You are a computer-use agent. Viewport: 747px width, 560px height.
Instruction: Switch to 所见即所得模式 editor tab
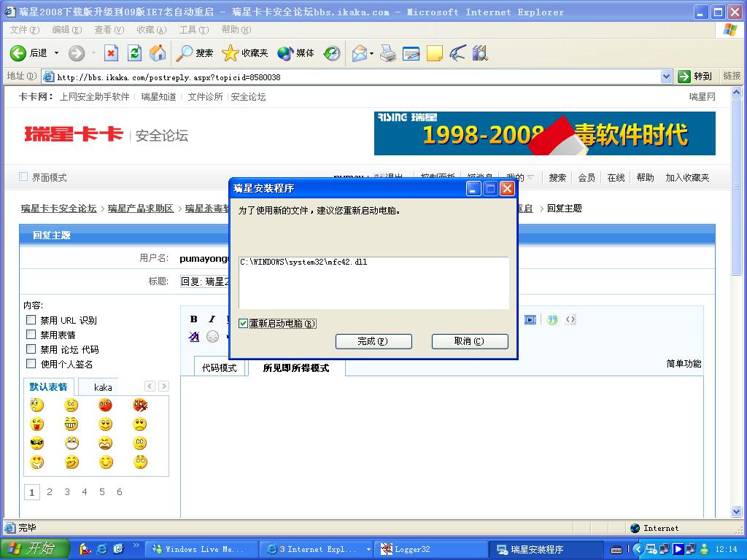click(296, 367)
